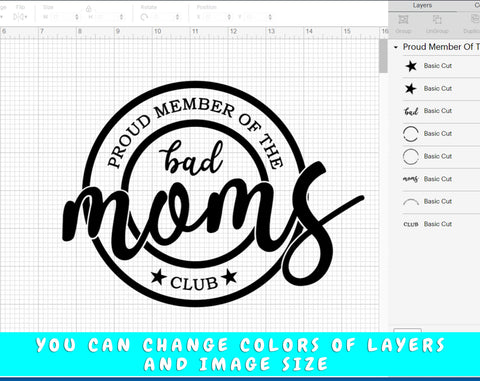Select the star left of CLUB

click(159, 276)
